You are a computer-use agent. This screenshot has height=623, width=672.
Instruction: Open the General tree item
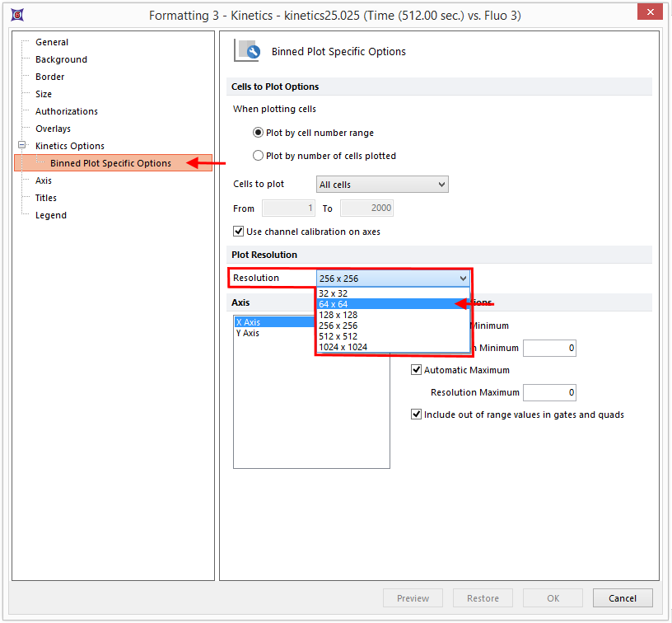click(52, 42)
